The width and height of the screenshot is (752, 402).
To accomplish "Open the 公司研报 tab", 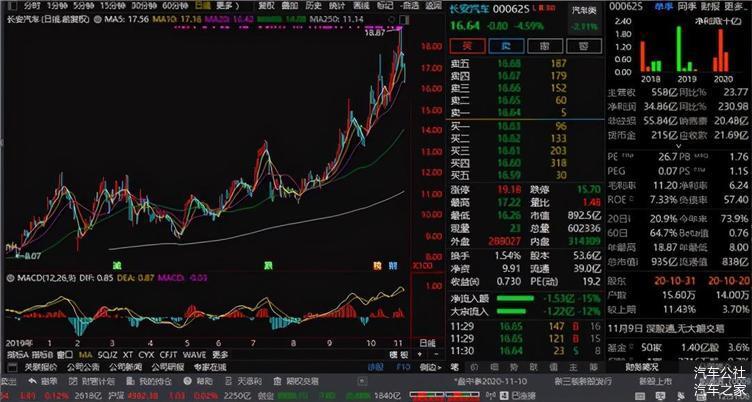I will 167,367.
